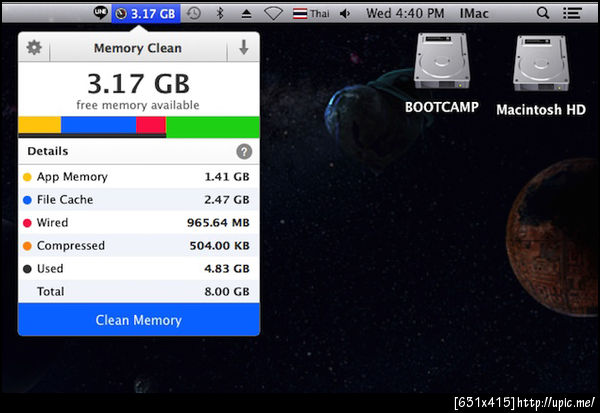Click the 4.83 GB value

[227, 269]
